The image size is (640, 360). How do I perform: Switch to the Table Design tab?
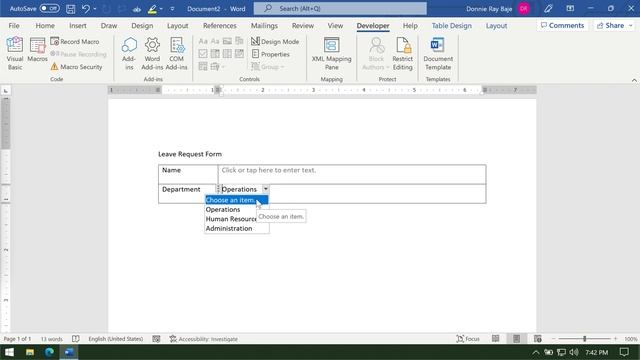click(451, 25)
